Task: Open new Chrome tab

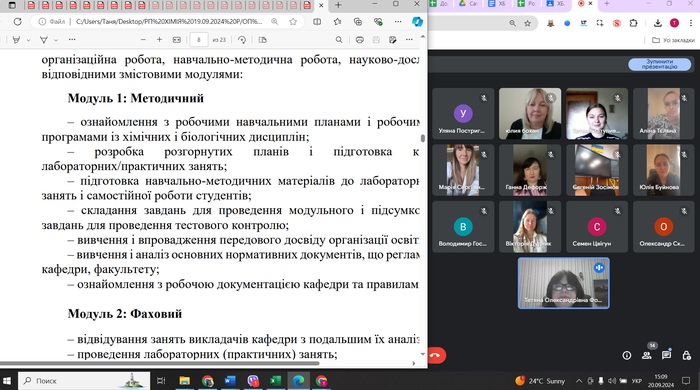Action: tap(607, 4)
